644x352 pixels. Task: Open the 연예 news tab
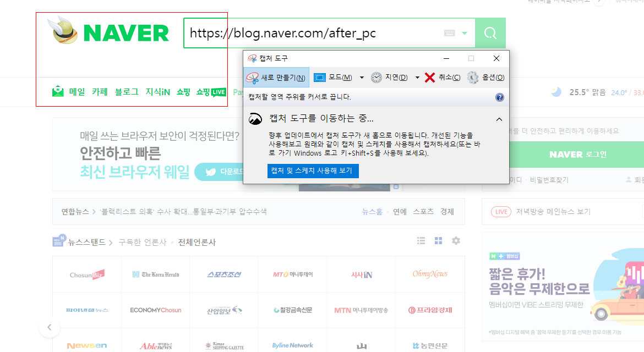point(400,212)
